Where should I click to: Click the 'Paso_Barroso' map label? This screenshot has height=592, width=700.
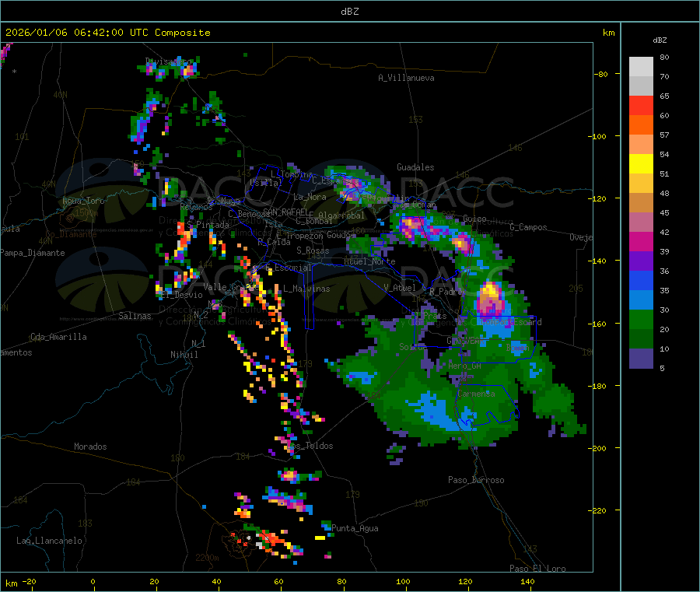click(x=476, y=480)
